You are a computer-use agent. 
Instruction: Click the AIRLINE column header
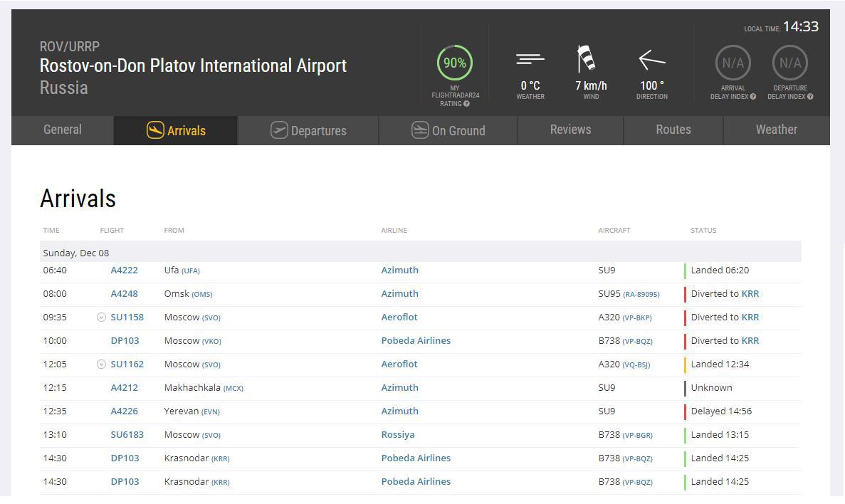click(394, 230)
